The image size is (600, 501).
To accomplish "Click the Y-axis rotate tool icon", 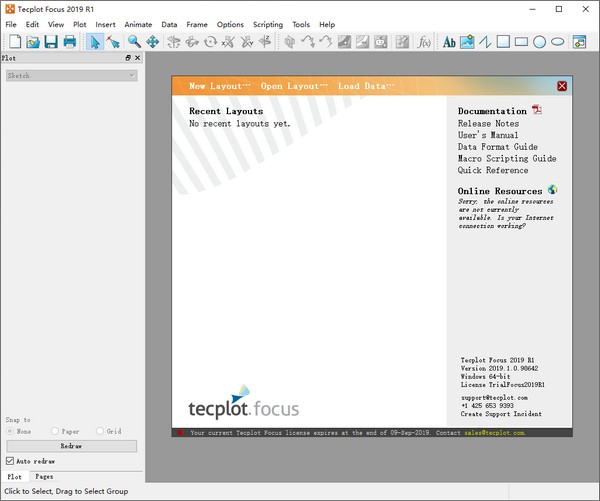I will click(x=247, y=41).
